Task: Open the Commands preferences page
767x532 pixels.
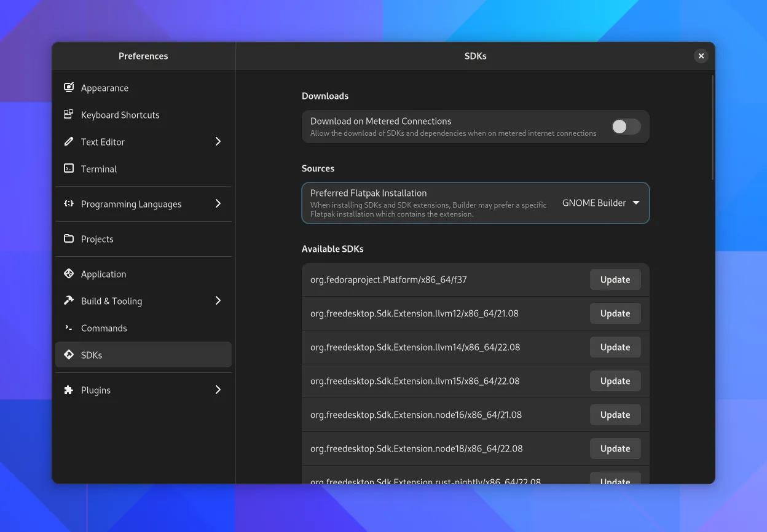Action: pos(104,328)
